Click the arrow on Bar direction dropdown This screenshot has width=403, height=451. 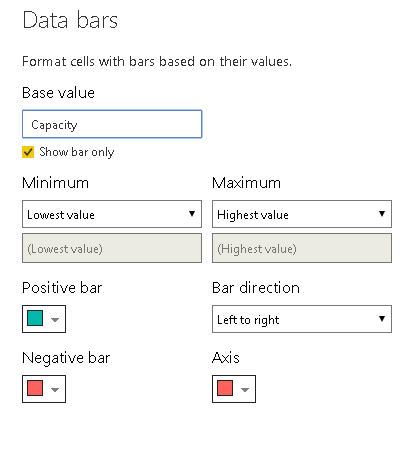[x=382, y=319]
